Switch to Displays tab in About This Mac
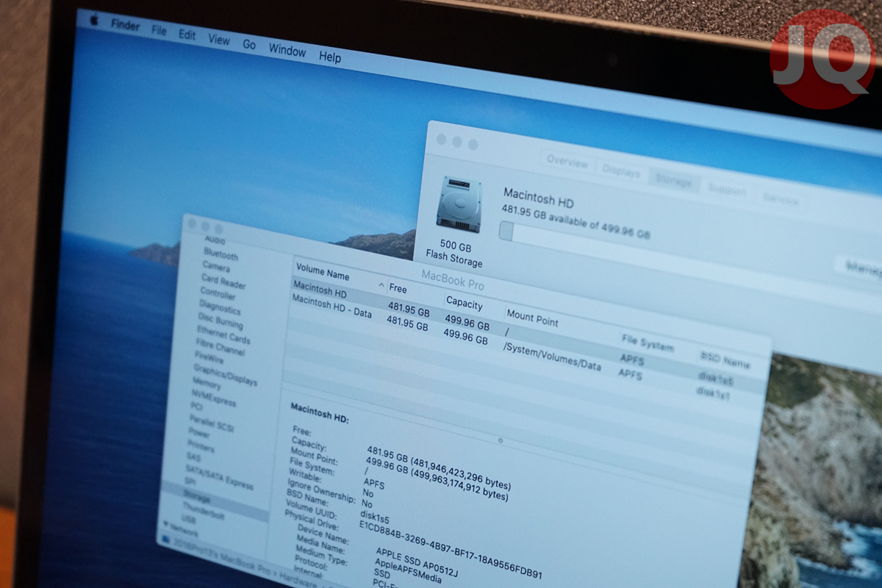Screen dimensions: 882x588 point(621,171)
